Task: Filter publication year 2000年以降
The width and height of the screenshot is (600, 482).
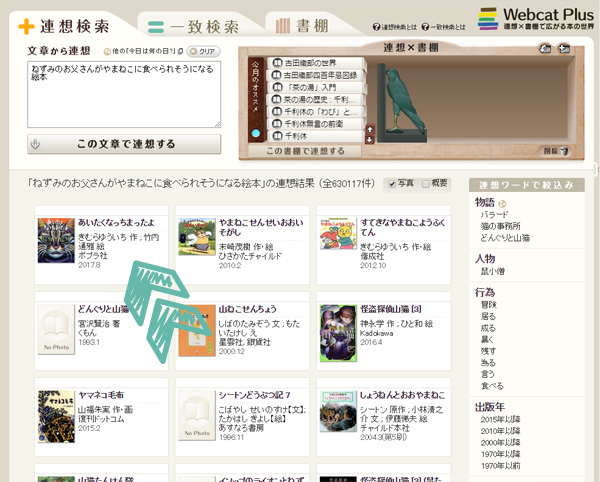Action: [x=501, y=442]
